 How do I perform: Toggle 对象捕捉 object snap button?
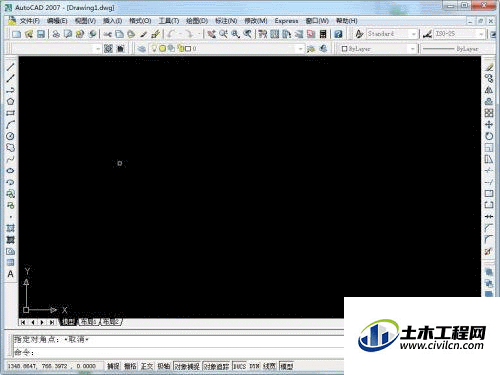coord(187,366)
